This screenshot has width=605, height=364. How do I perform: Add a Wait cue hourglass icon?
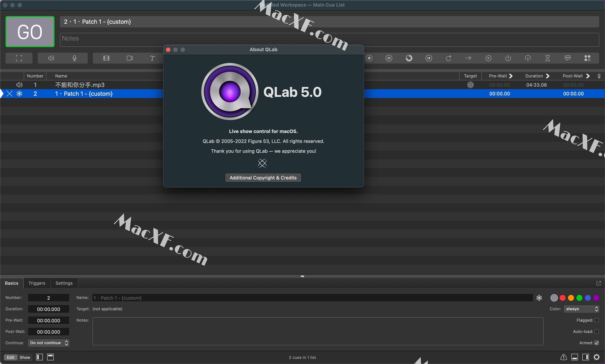548,58
